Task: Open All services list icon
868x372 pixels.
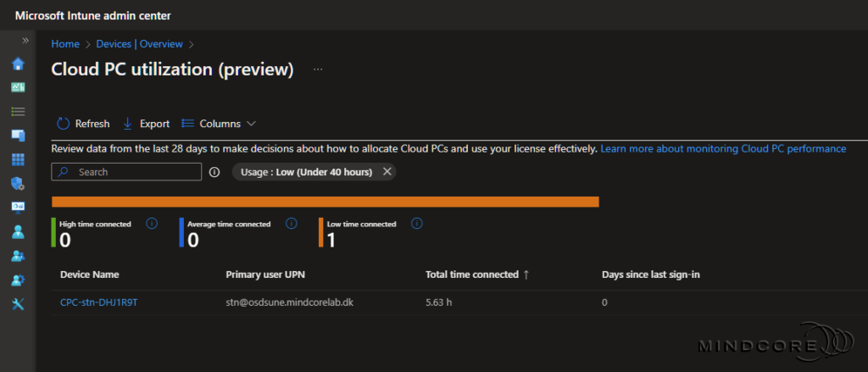Action: pos(18,111)
